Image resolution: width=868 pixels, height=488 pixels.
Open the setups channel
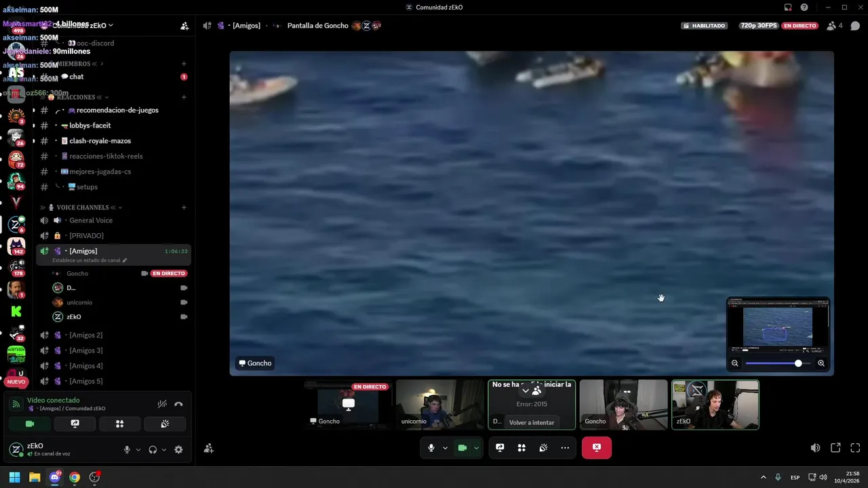pyautogui.click(x=113, y=187)
